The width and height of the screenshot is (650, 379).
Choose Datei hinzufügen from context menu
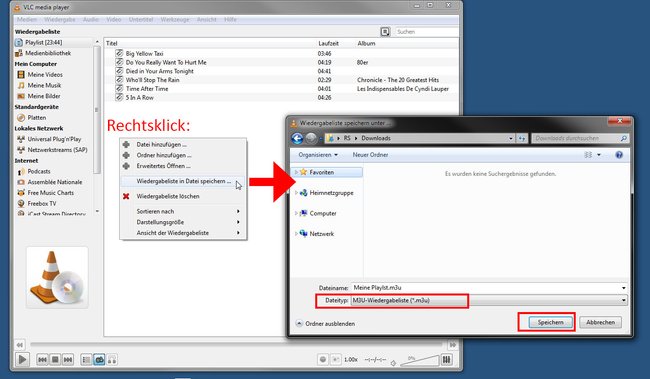[183, 145]
